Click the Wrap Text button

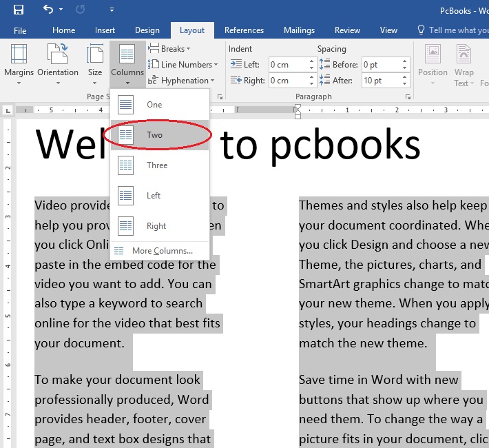[464, 64]
